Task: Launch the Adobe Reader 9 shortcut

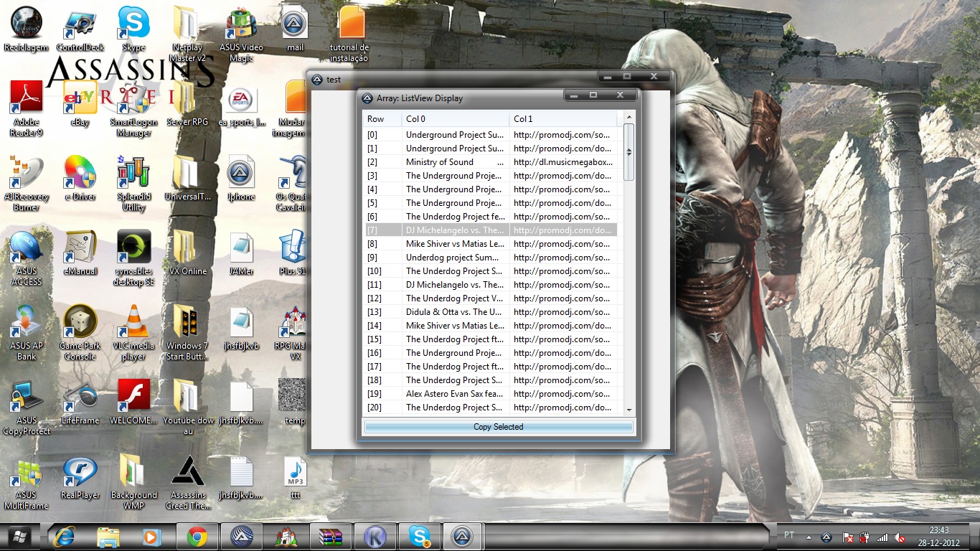Action: 27,108
